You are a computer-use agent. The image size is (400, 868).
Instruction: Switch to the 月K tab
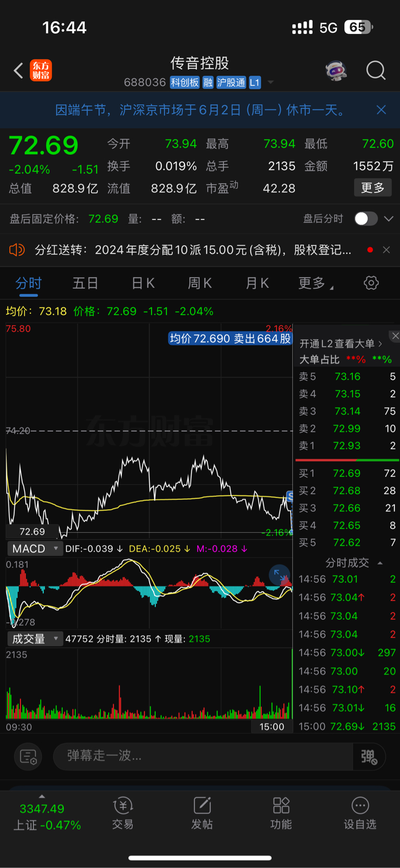(257, 283)
